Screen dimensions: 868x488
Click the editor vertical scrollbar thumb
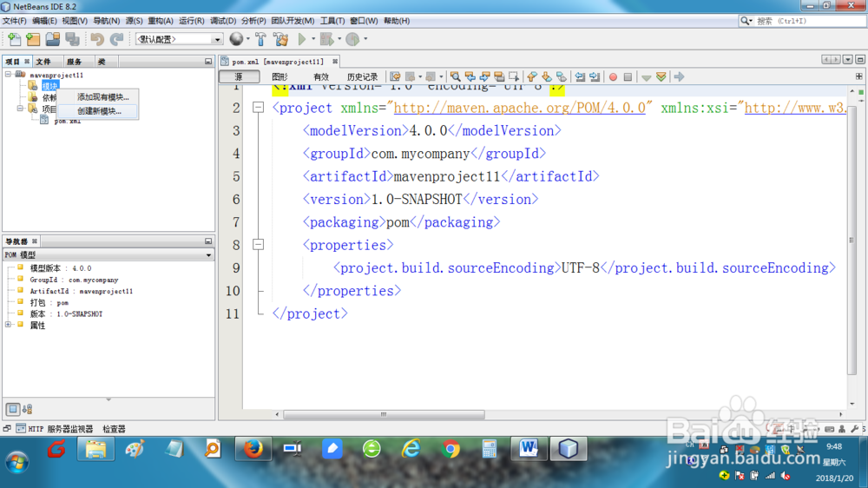point(852,240)
